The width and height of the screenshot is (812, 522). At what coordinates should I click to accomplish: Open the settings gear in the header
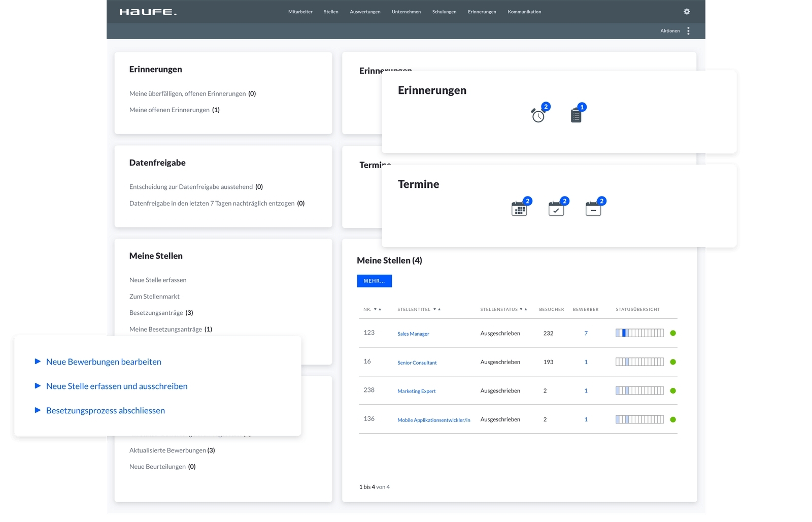(x=687, y=12)
